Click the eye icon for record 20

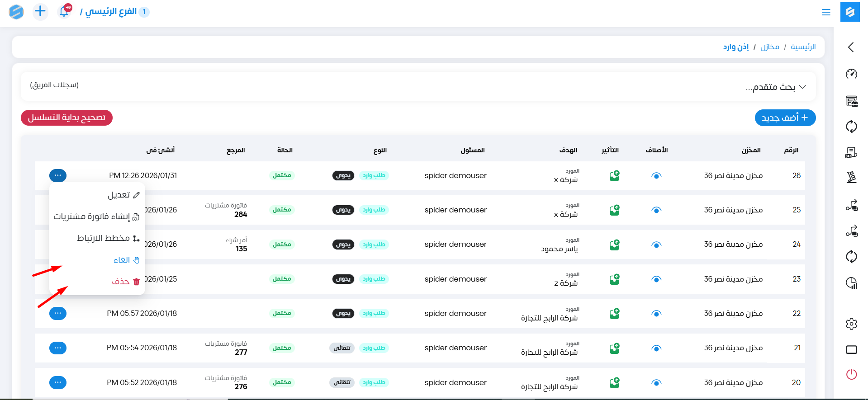pos(656,383)
